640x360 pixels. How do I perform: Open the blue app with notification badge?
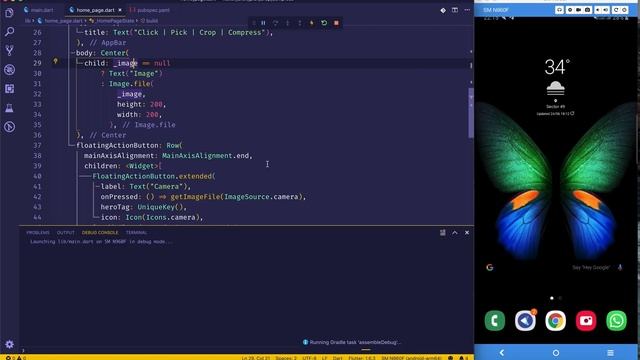(525, 320)
